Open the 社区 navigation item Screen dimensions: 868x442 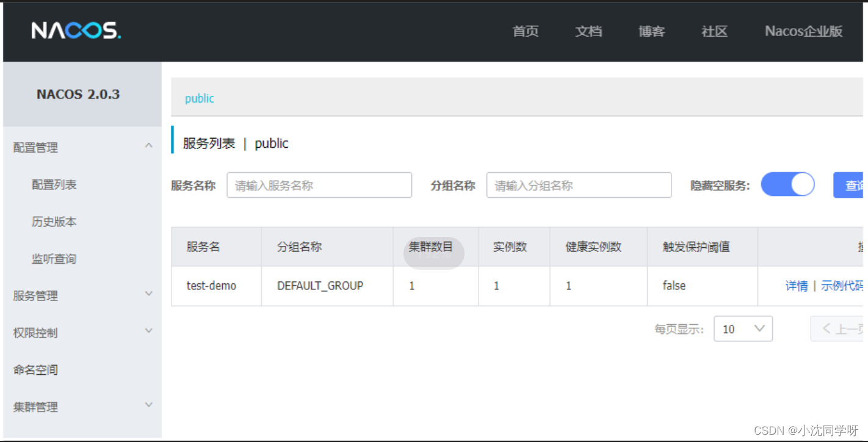[x=714, y=32]
